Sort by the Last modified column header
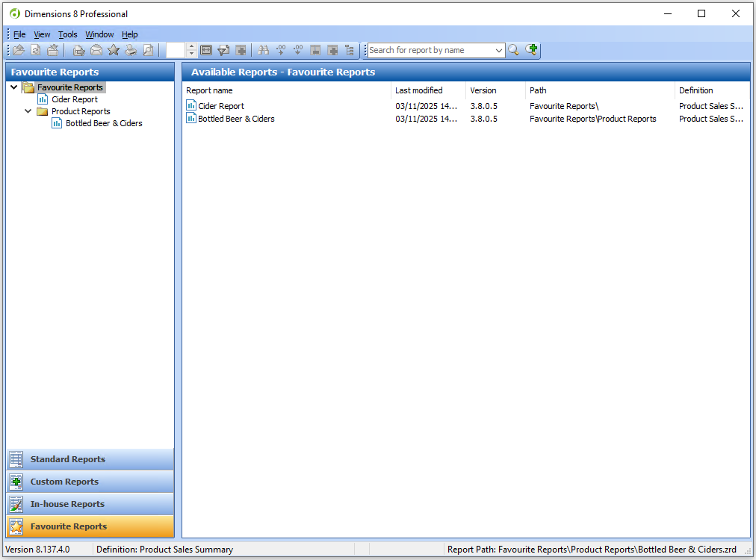Image resolution: width=756 pixels, height=560 pixels. (x=419, y=90)
